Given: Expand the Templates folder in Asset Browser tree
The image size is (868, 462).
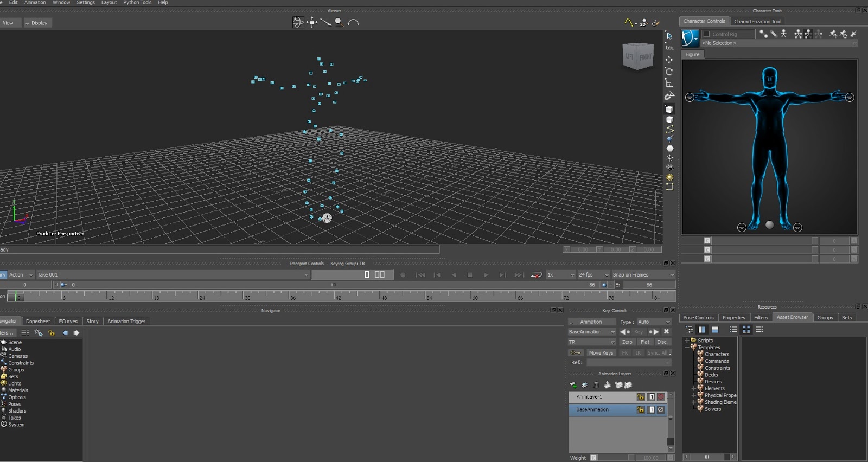Looking at the screenshot, I should pyautogui.click(x=687, y=348).
